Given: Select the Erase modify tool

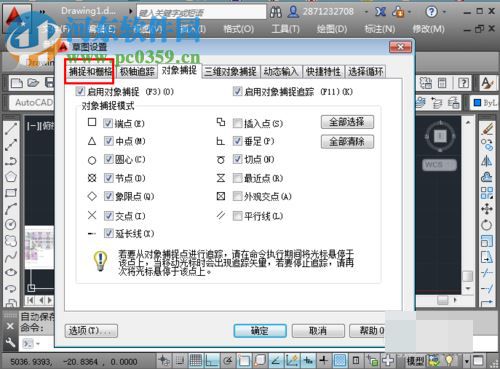Looking at the screenshot, I should 487,129.
